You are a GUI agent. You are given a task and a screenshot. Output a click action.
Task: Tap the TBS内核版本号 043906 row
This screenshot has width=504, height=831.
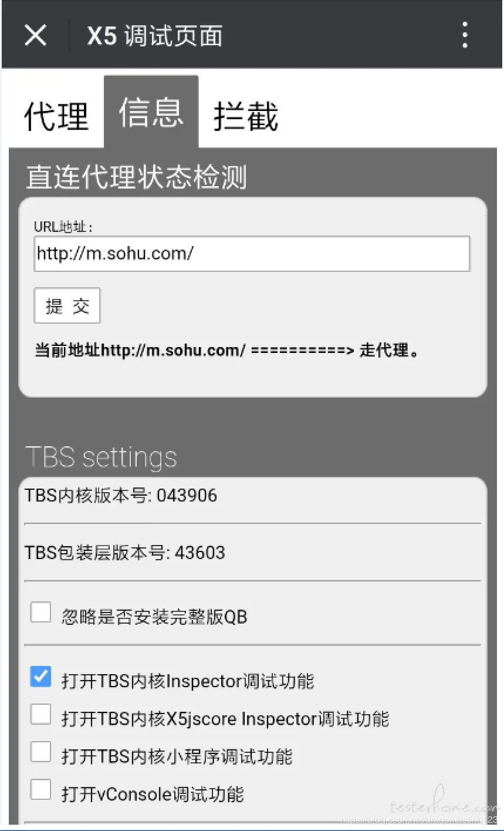[x=252, y=495]
